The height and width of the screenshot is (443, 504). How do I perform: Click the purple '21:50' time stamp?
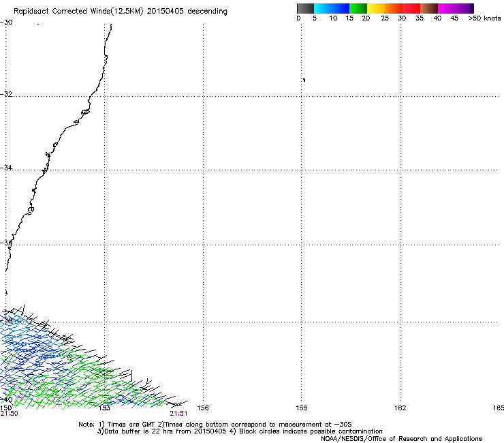(x=9, y=414)
